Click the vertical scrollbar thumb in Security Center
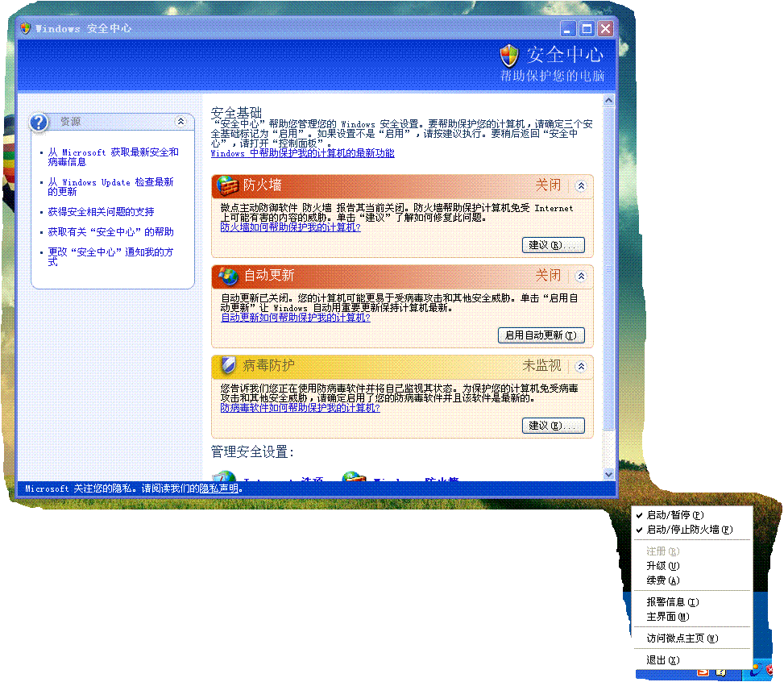The height and width of the screenshot is (682, 784). tap(608, 268)
